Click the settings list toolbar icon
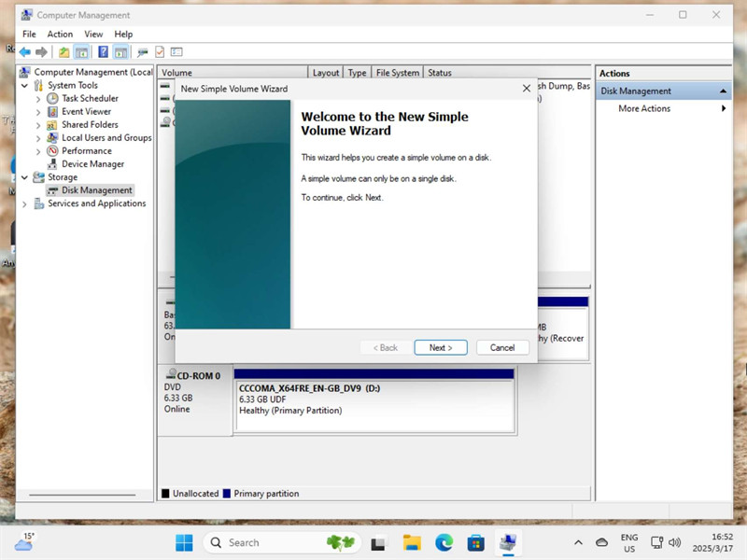747x560 pixels. pos(176,51)
